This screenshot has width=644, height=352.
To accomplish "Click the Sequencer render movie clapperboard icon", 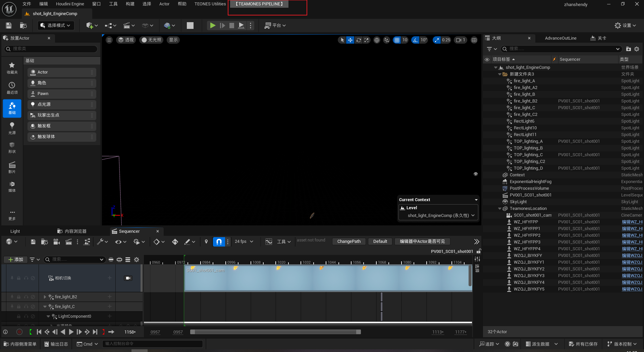I will [68, 241].
